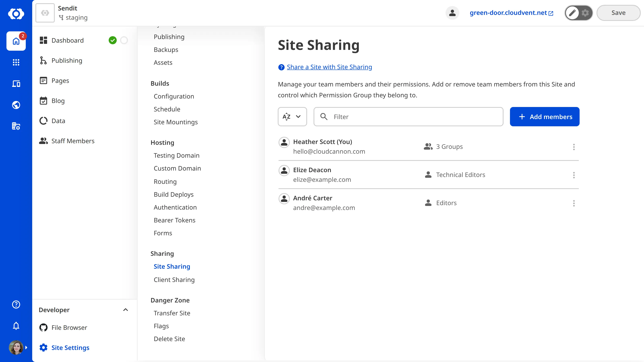Open the notifications bell icon

pyautogui.click(x=16, y=326)
